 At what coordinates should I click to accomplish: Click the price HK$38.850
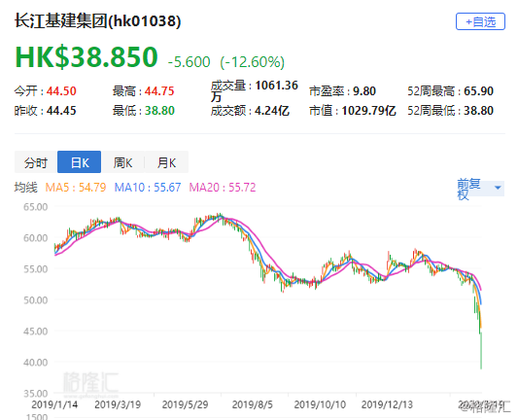86,56
